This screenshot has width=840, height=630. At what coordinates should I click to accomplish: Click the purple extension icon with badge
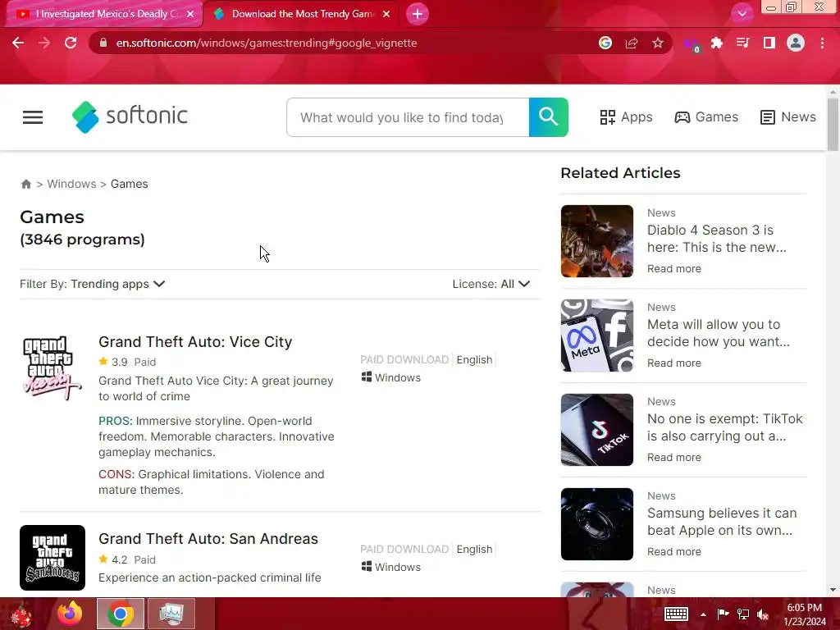[691, 44]
